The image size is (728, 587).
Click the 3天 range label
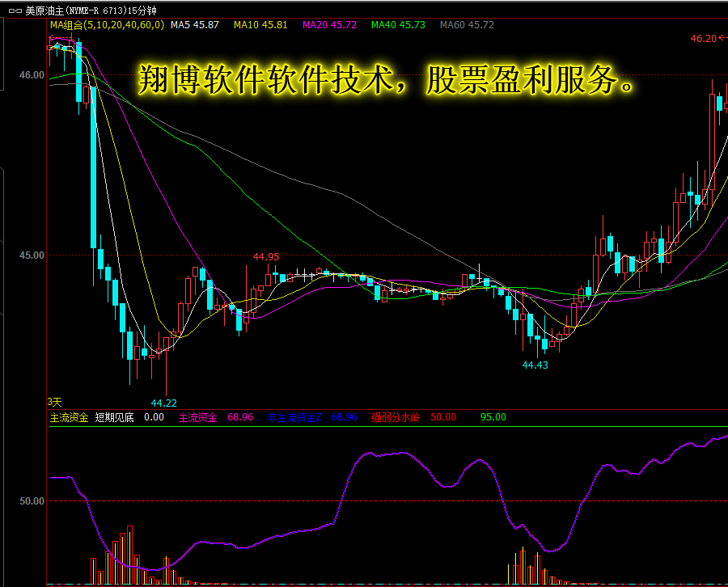pyautogui.click(x=54, y=403)
